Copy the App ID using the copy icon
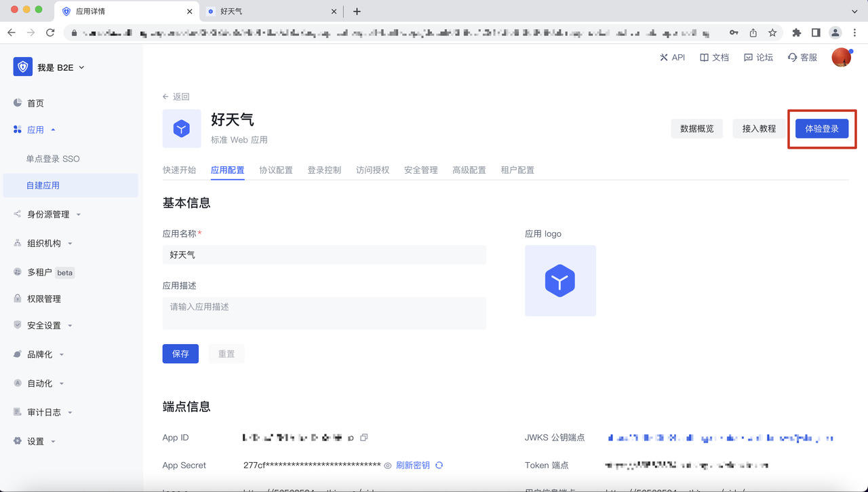 pyautogui.click(x=363, y=438)
